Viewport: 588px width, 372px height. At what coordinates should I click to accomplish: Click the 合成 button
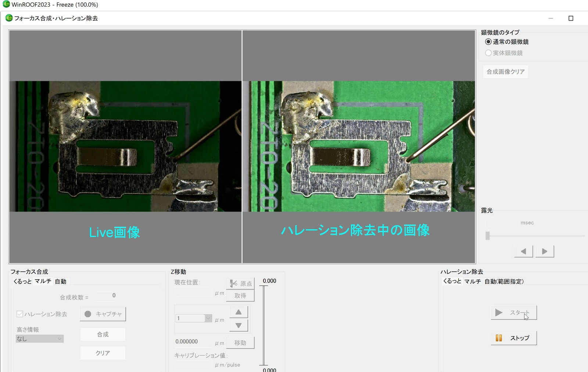[103, 334]
